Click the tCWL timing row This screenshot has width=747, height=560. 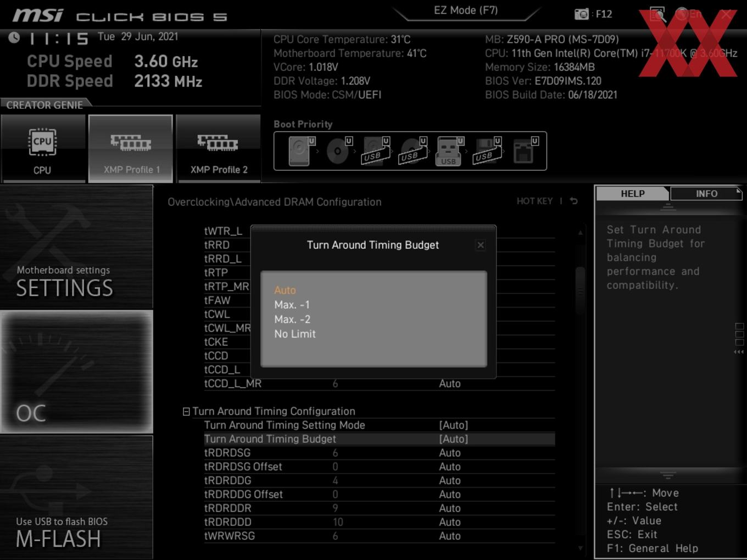[217, 314]
